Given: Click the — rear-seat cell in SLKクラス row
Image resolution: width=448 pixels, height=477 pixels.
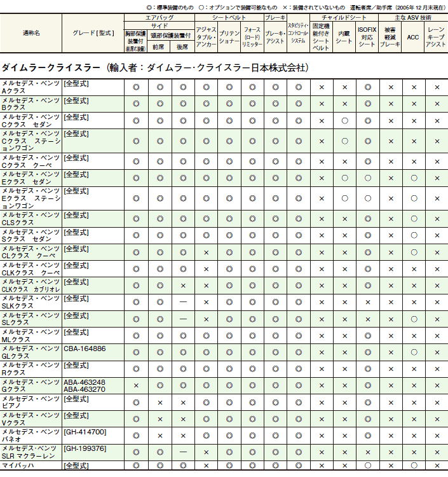Looking at the screenshot, I should (183, 302).
